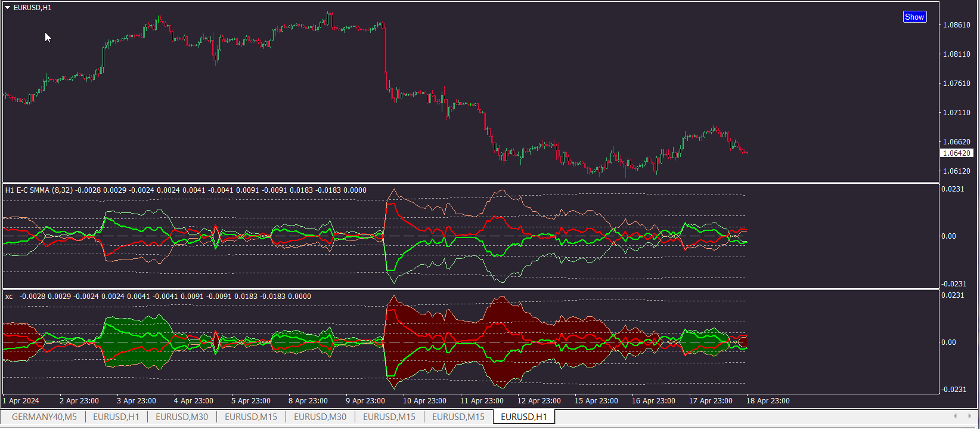Click the 1.08110 price scale label
The height and width of the screenshot is (429, 980).
(956, 54)
